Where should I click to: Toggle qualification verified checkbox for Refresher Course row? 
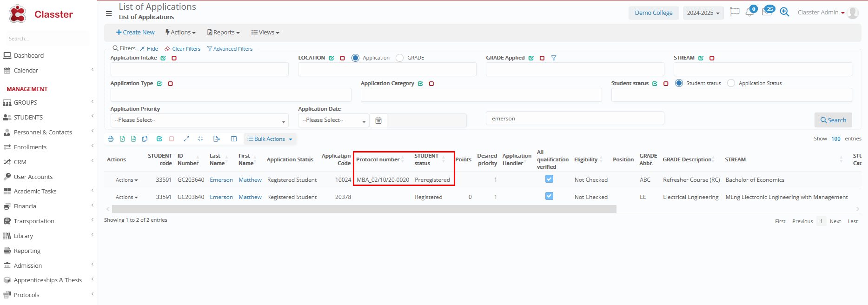coord(549,179)
